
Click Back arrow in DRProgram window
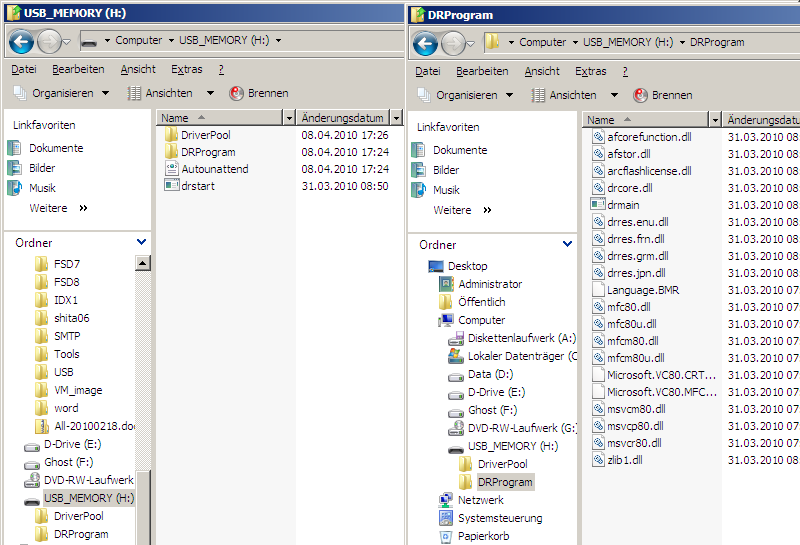[424, 43]
